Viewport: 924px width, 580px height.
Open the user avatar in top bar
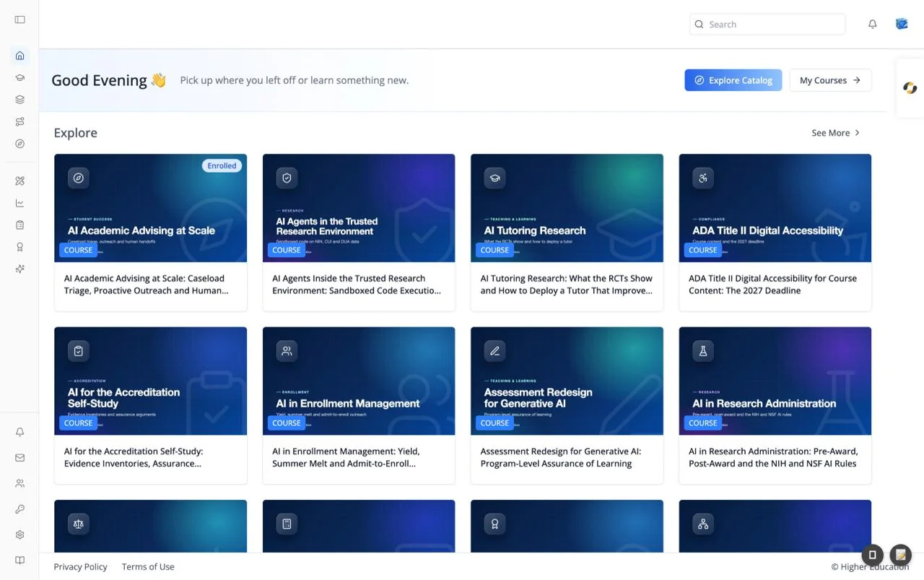coord(902,24)
